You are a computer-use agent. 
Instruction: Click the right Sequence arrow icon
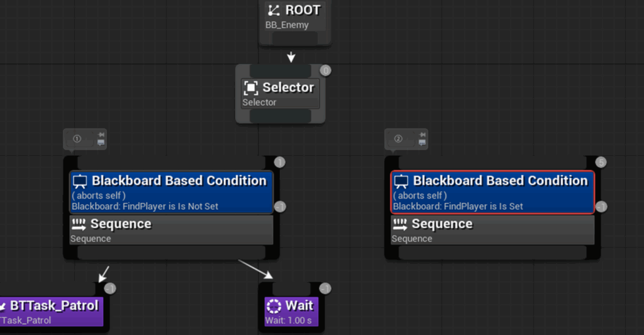click(400, 224)
